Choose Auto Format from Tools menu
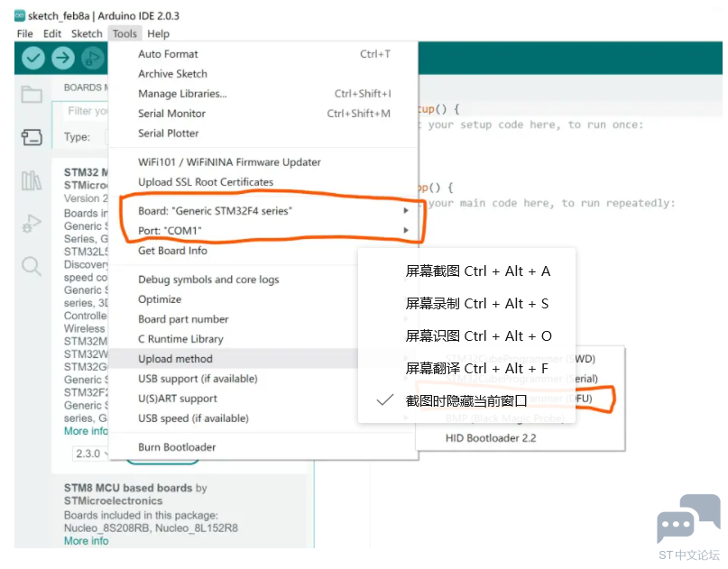Screen dimensions: 728x569 (x=263, y=54)
